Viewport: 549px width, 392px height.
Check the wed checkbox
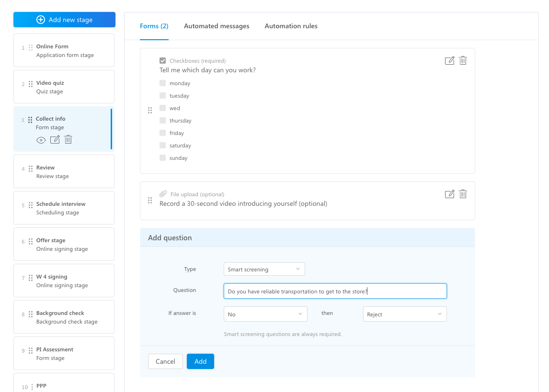point(162,108)
